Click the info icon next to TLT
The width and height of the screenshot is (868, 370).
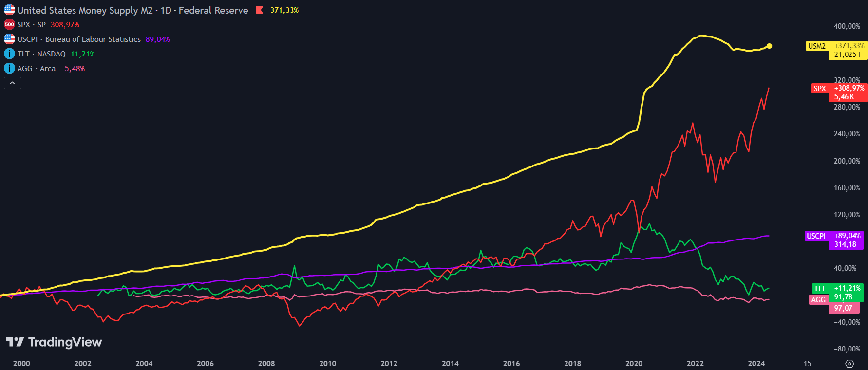click(9, 54)
